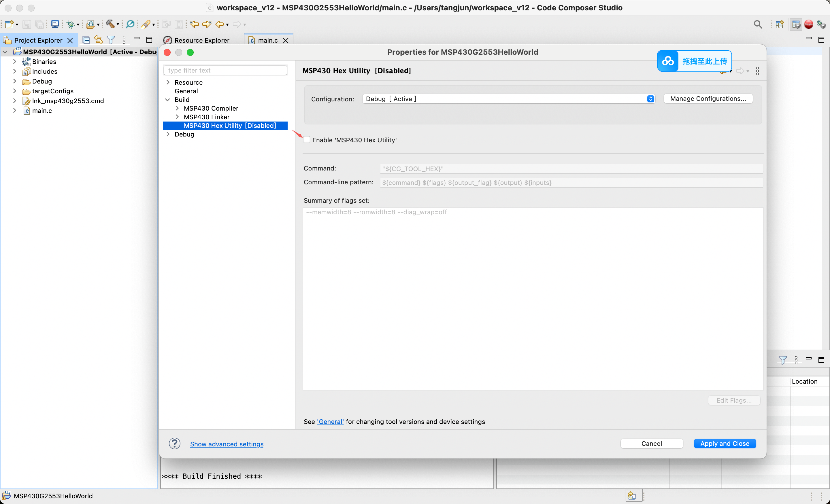830x504 pixels.
Task: Click the help question mark icon
Action: click(174, 444)
